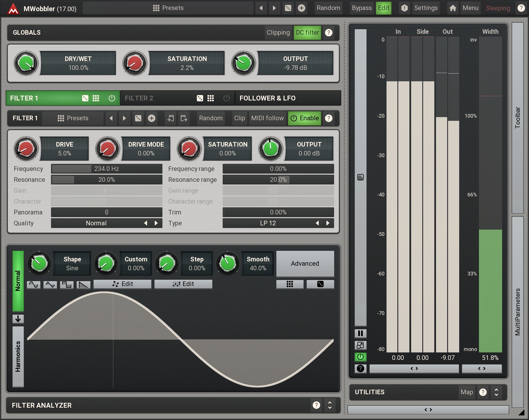Open the Advanced LFO settings

pyautogui.click(x=305, y=264)
